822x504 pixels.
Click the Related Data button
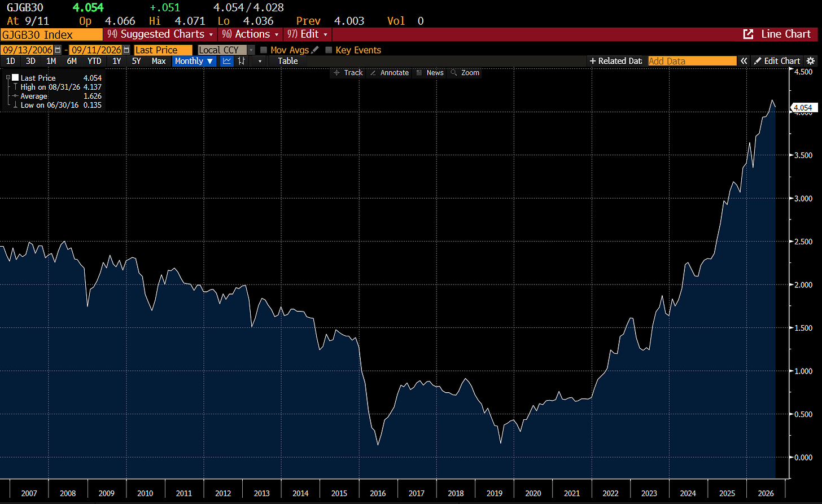click(616, 61)
